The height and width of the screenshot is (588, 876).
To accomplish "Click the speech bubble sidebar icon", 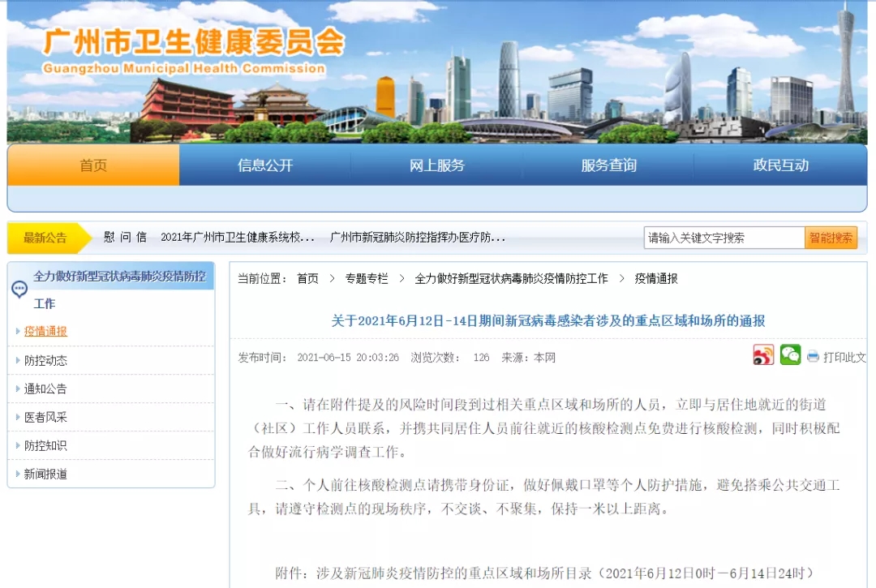I will pyautogui.click(x=19, y=289).
